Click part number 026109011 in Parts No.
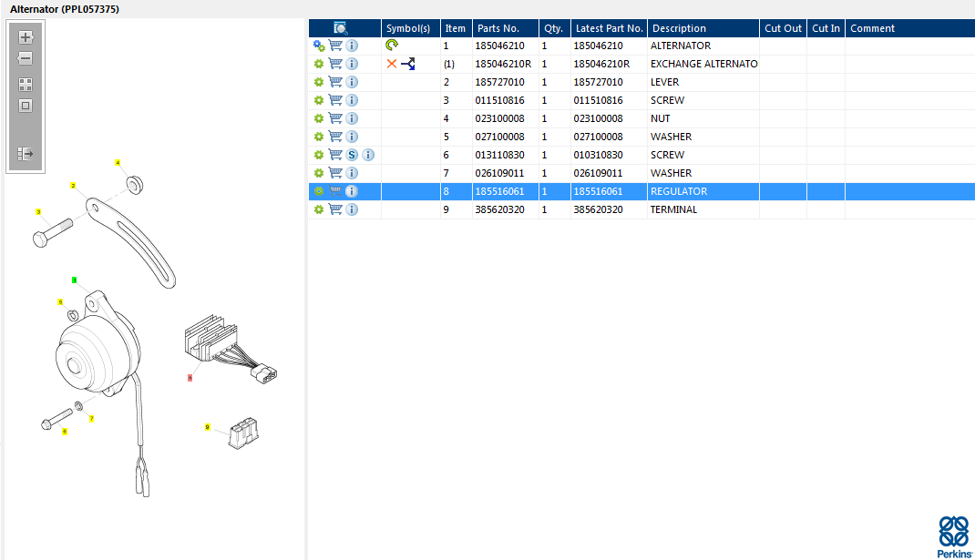 (500, 173)
